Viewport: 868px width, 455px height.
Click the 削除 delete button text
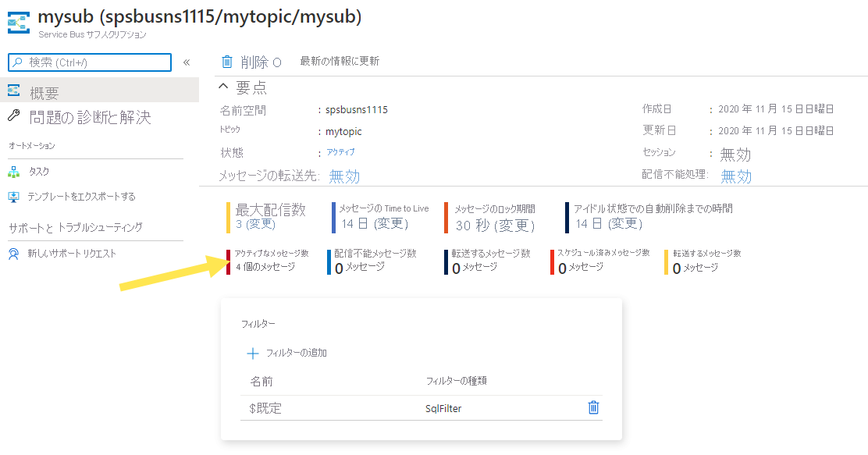pos(254,62)
